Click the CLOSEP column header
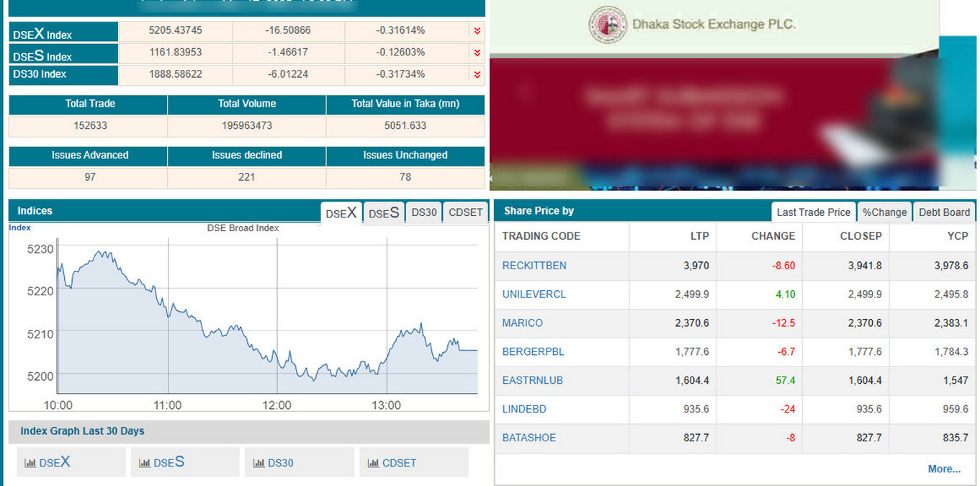 point(861,236)
